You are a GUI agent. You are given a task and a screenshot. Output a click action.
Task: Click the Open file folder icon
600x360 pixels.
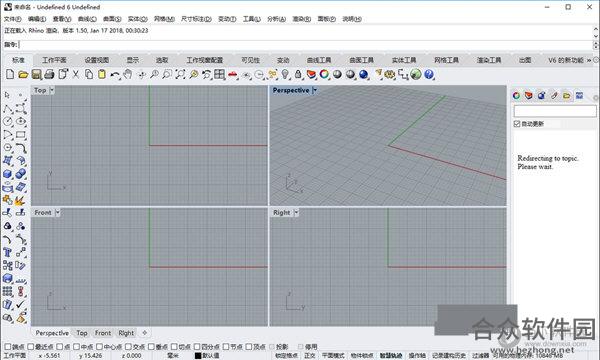(x=23, y=74)
